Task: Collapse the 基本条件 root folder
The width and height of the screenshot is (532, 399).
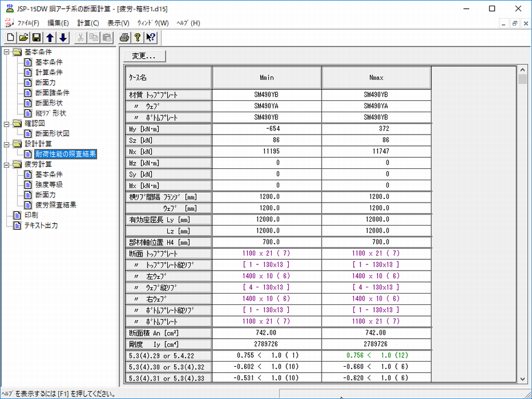Action: click(x=6, y=52)
